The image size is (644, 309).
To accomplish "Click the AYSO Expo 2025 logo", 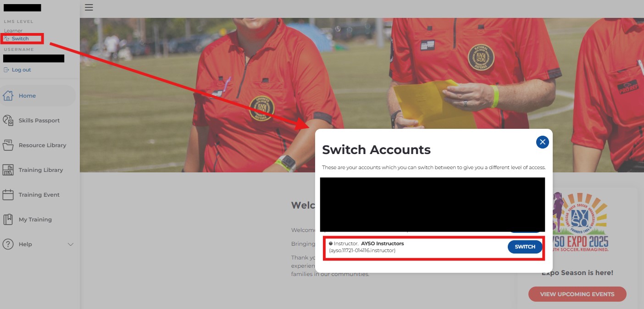I will pos(579,222).
